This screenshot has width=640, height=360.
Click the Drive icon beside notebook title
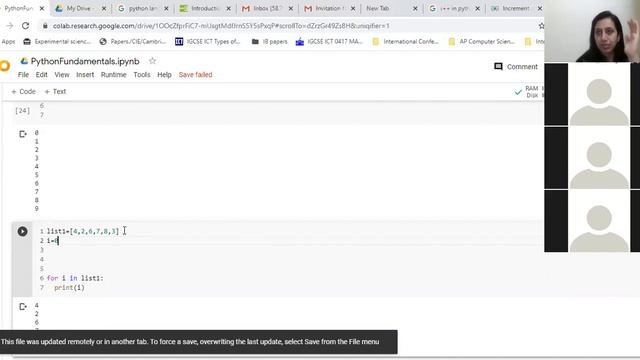pos(24,61)
